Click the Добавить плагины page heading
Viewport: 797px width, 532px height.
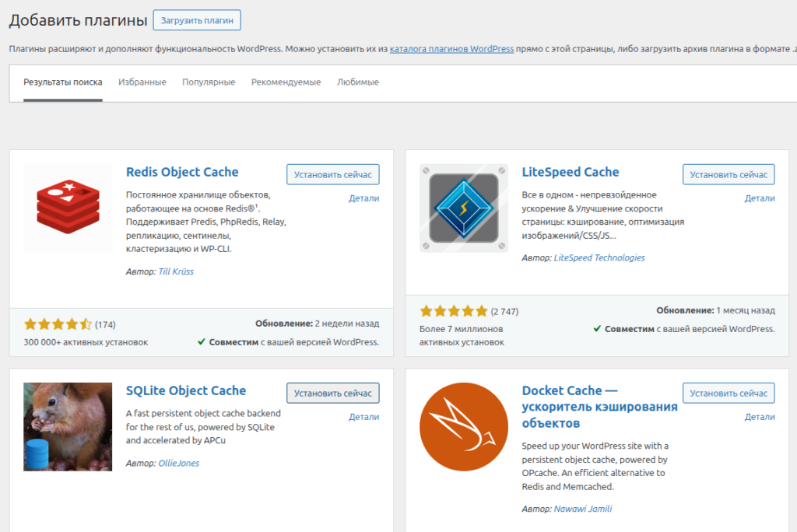point(79,19)
